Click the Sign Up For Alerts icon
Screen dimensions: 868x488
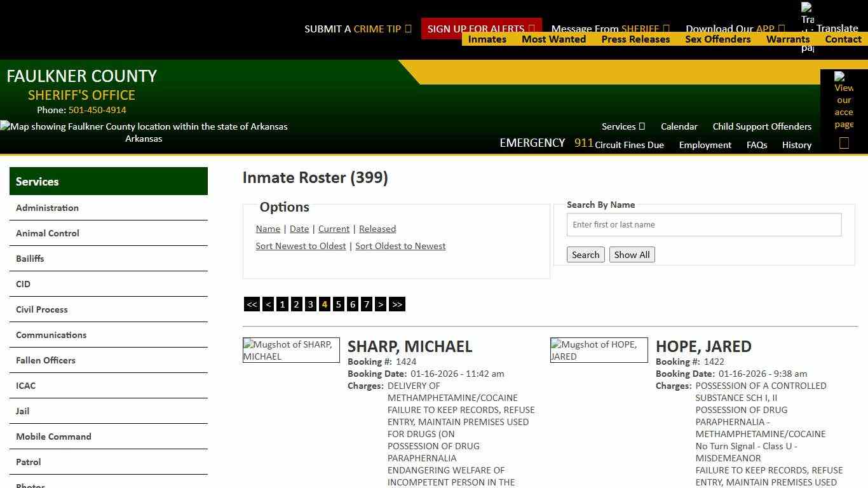click(531, 29)
